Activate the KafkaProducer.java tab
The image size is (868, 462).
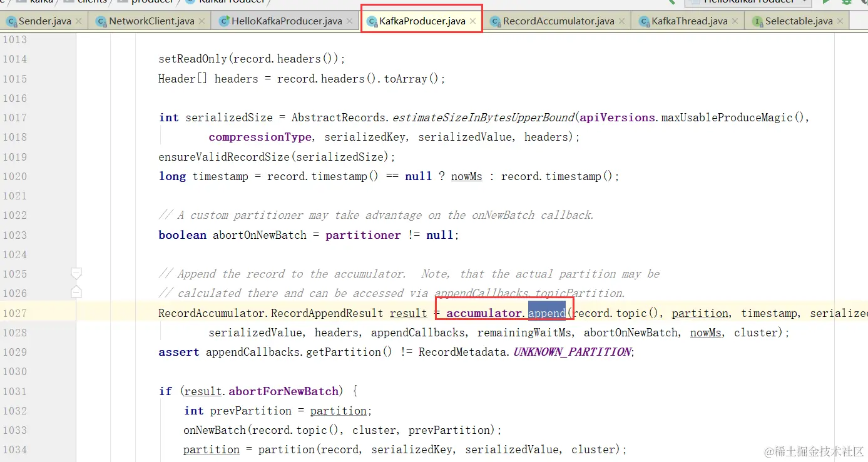422,21
